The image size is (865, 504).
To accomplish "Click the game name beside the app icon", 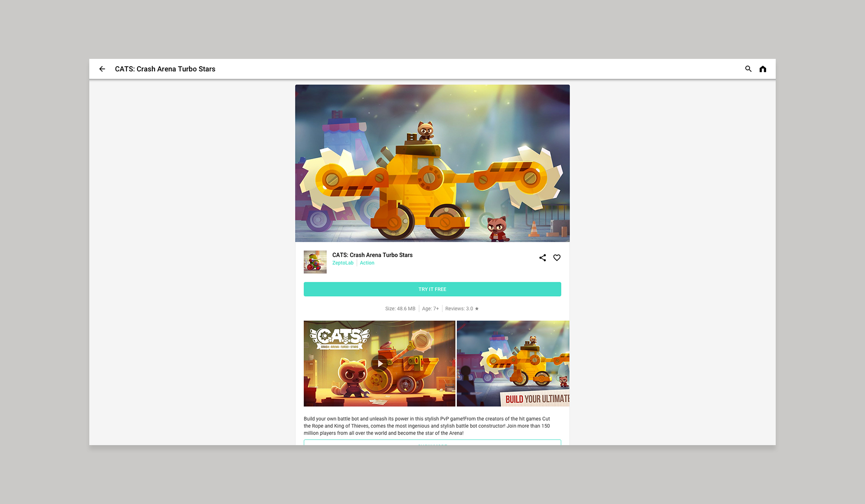I will tap(372, 255).
